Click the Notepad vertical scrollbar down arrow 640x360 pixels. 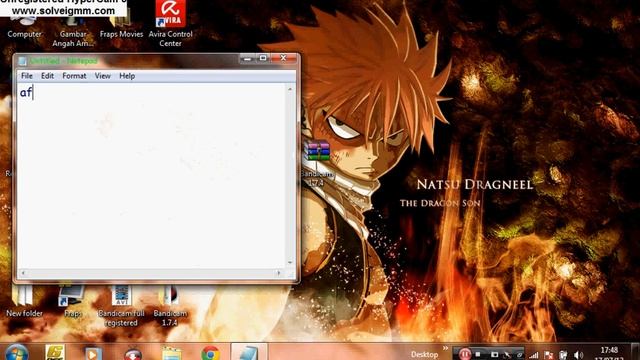tap(290, 263)
